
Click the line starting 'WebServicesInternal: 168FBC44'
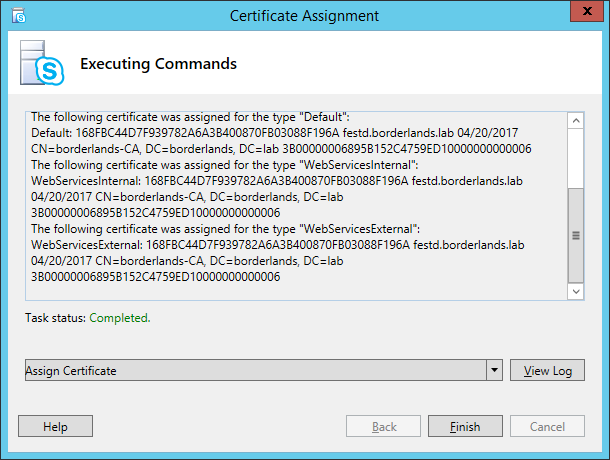pyautogui.click(x=277, y=181)
